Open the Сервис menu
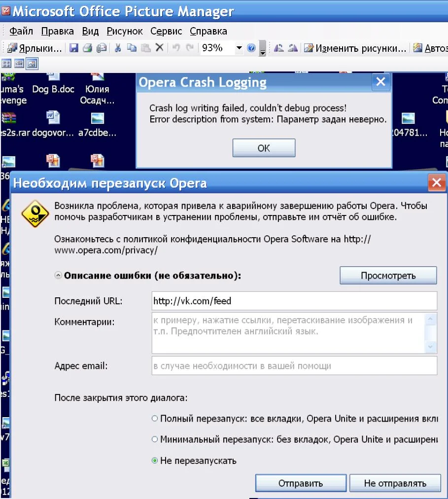 166,31
